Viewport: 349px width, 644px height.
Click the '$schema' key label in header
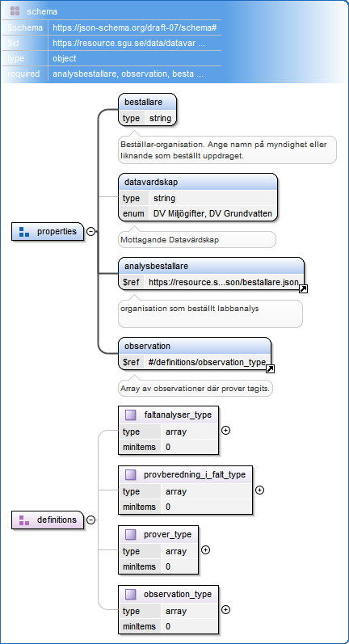click(x=24, y=28)
